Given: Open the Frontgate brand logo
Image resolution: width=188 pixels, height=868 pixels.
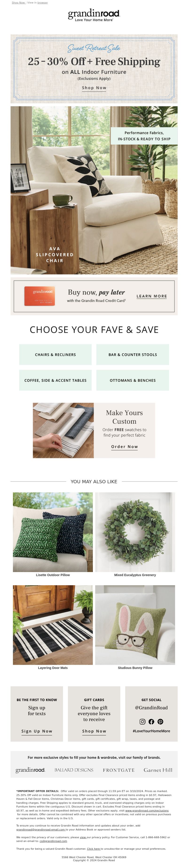Looking at the screenshot, I should coord(118,770).
